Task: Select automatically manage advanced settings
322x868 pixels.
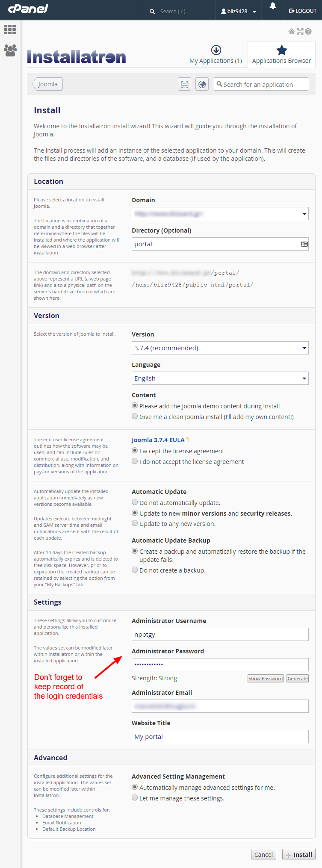Action: (x=135, y=787)
